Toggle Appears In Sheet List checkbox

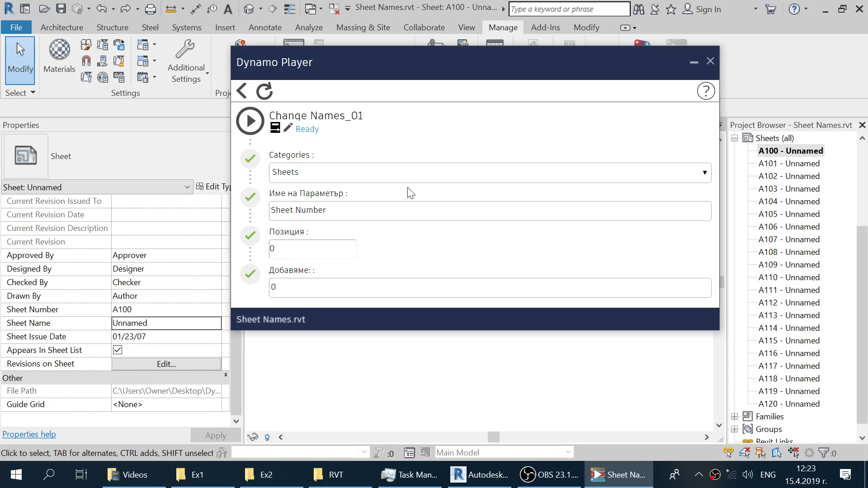118,350
